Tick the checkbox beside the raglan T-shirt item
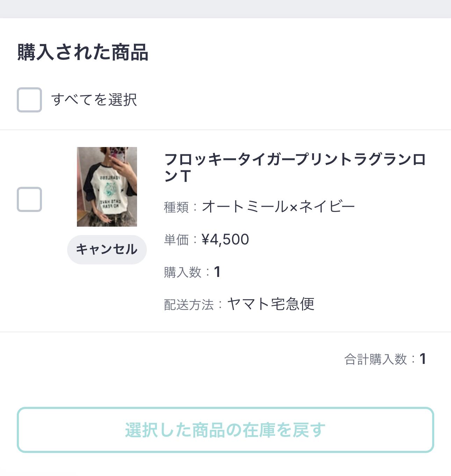This screenshot has height=476, width=451. coord(29,199)
